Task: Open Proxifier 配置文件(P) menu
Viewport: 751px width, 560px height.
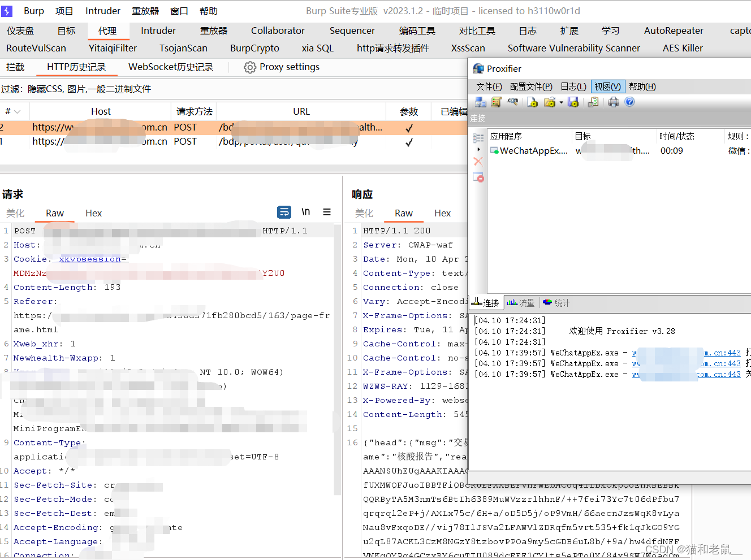Action: tap(531, 86)
